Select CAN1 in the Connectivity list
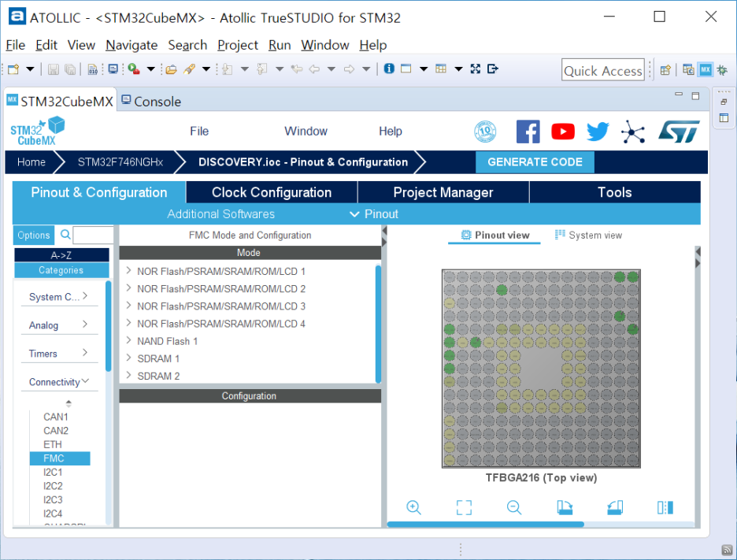 [x=56, y=417]
